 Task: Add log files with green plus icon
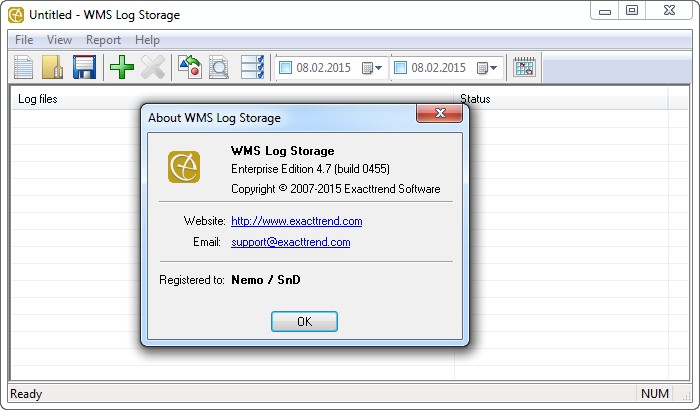pyautogui.click(x=121, y=67)
